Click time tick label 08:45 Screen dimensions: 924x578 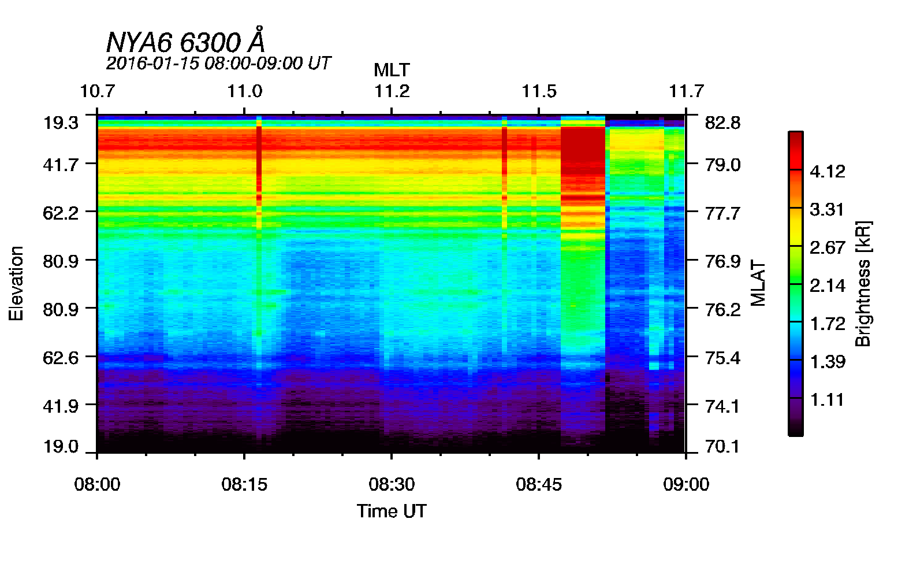click(x=539, y=484)
